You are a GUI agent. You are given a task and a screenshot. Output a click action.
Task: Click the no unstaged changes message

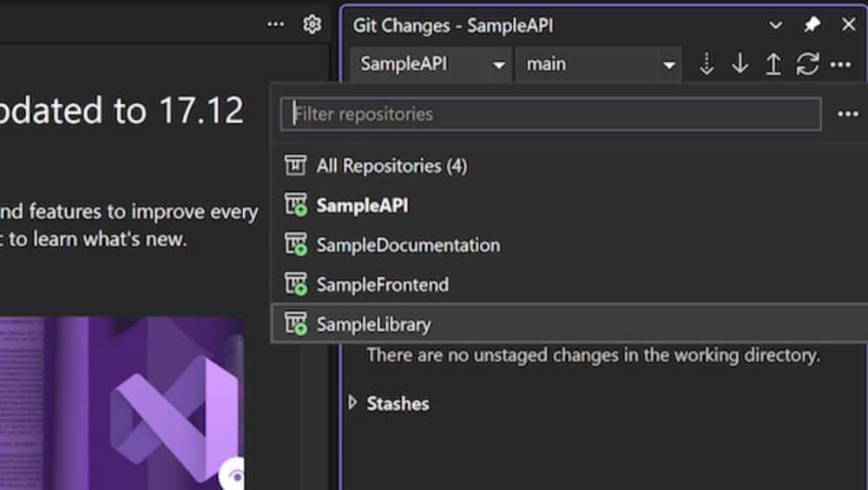coord(593,355)
